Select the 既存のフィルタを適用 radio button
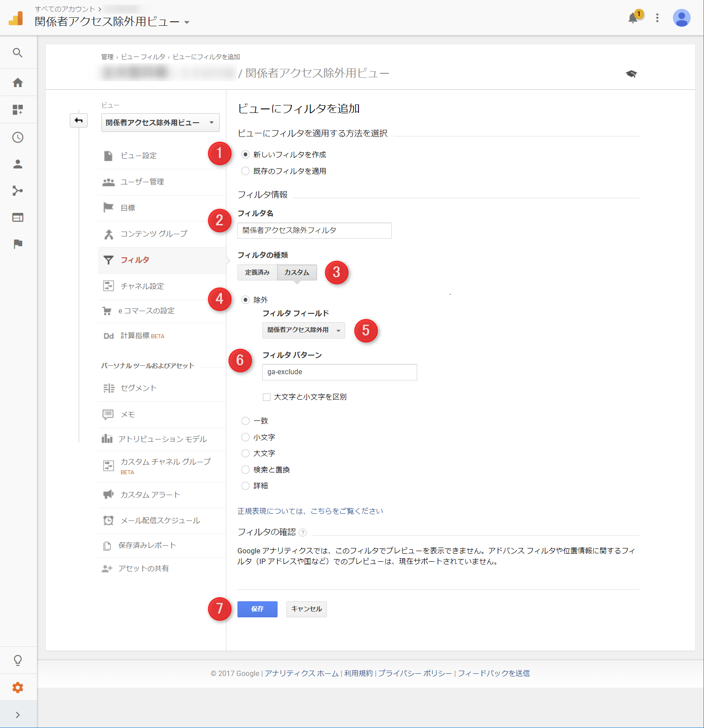704x728 pixels. (x=245, y=171)
